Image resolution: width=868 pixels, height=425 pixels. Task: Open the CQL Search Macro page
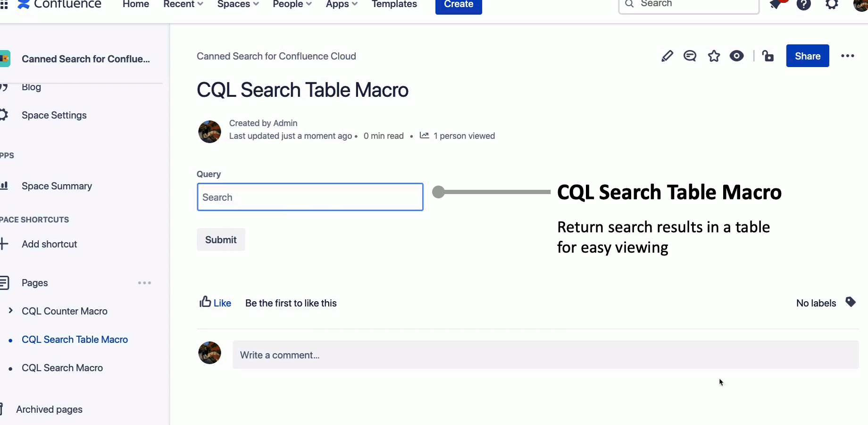click(x=62, y=368)
